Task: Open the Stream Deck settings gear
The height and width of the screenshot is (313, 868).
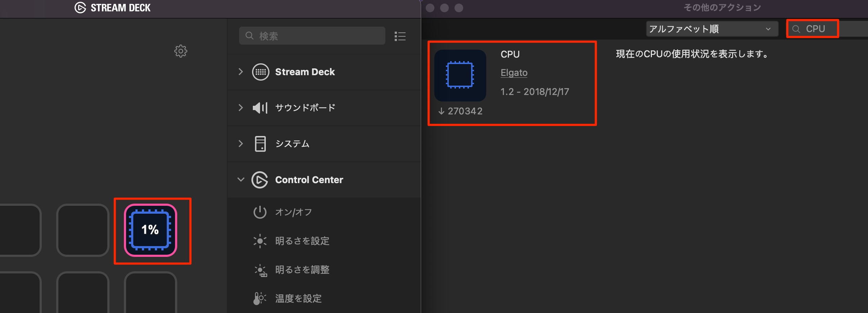Action: (181, 51)
